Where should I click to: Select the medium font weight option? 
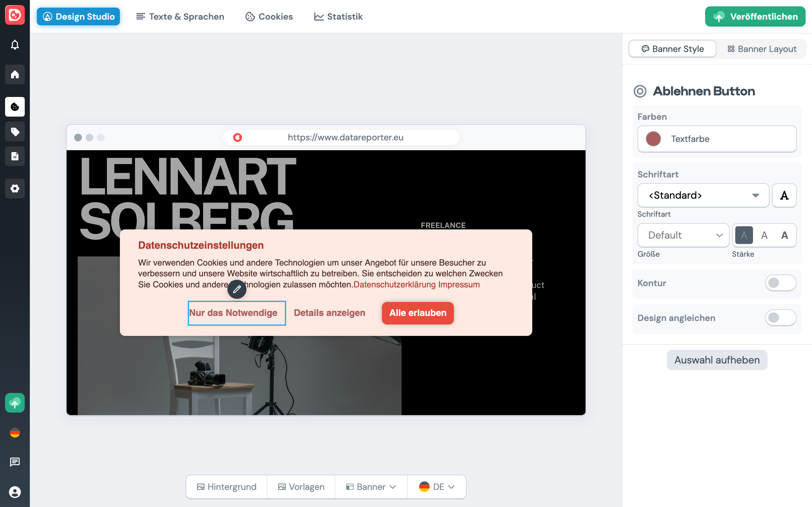pos(764,235)
